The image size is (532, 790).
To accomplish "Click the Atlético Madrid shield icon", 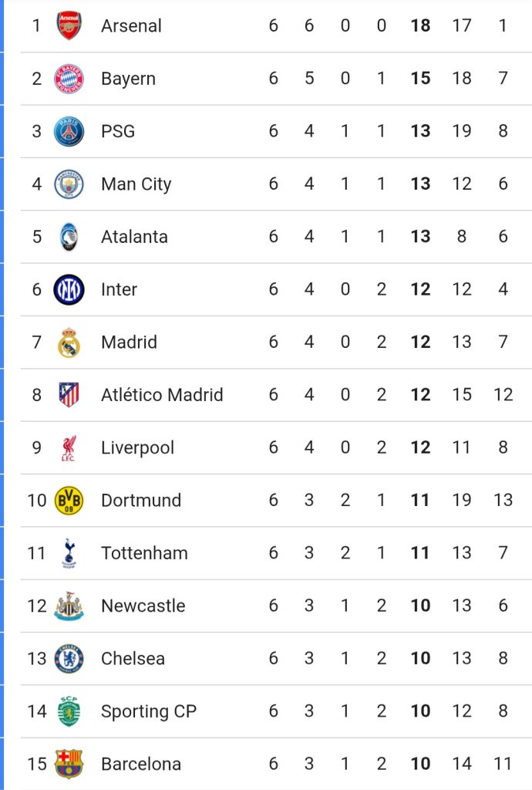I will [69, 395].
